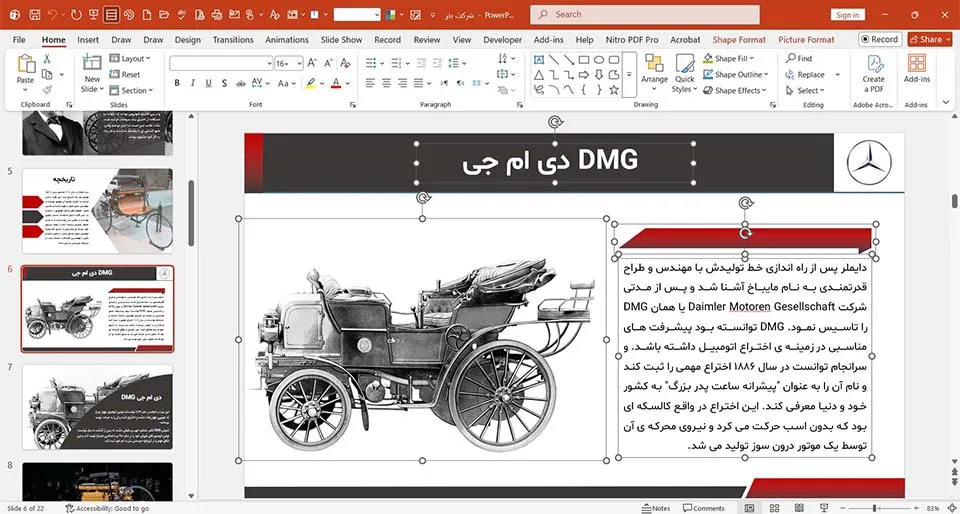This screenshot has width=960, height=514.
Task: Select the Isosceles Triangle shape
Action: click(x=539, y=75)
